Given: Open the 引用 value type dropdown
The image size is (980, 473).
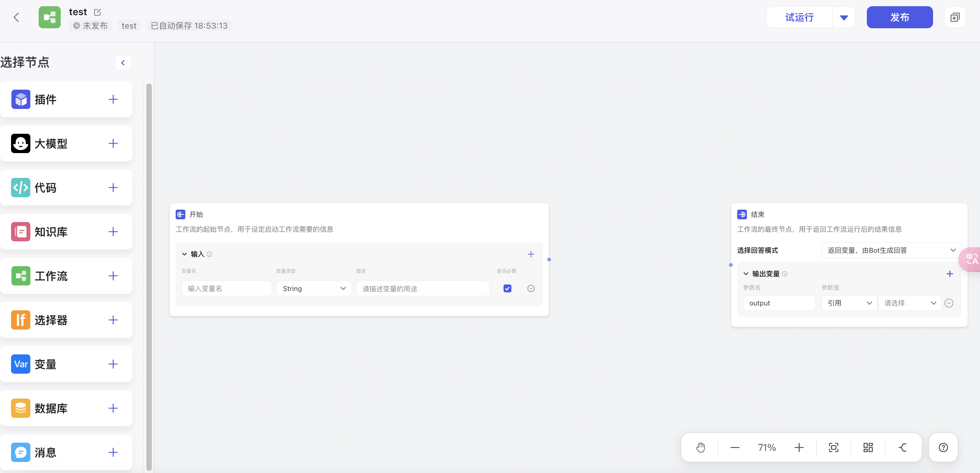Looking at the screenshot, I should tap(849, 303).
